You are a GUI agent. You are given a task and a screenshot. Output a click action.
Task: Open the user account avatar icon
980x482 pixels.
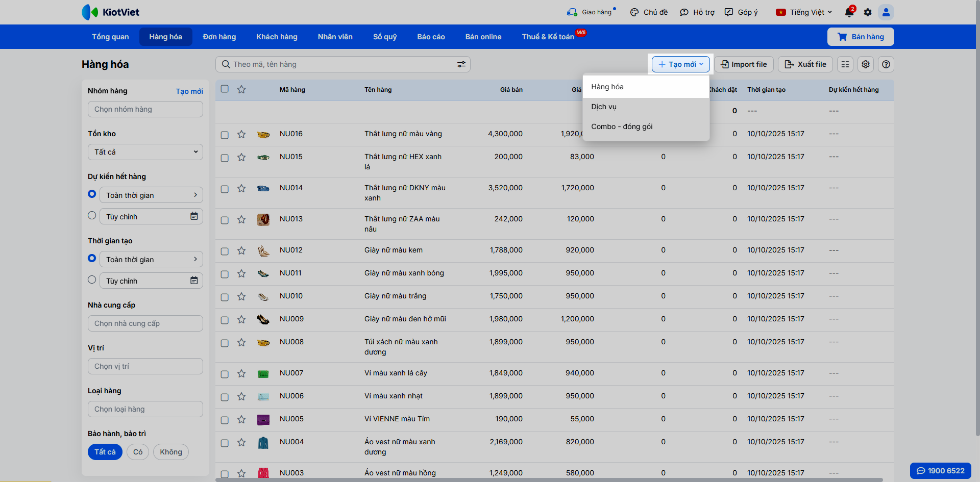886,12
